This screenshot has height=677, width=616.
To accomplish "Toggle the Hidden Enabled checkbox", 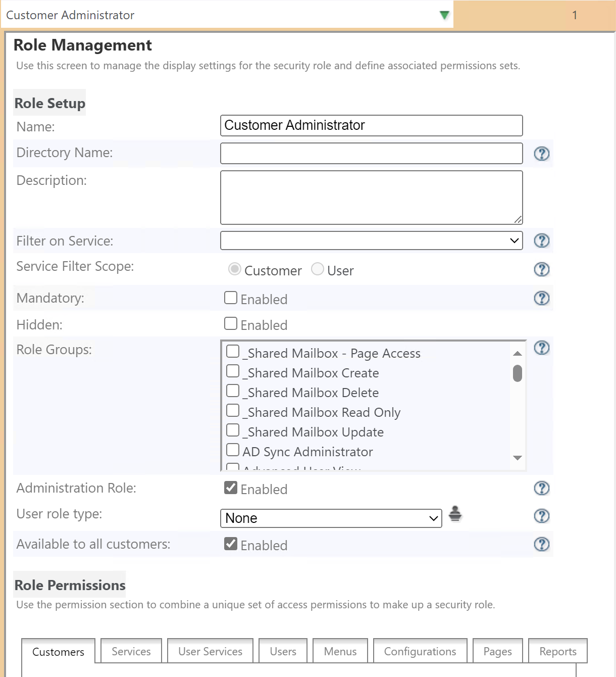I will point(231,323).
